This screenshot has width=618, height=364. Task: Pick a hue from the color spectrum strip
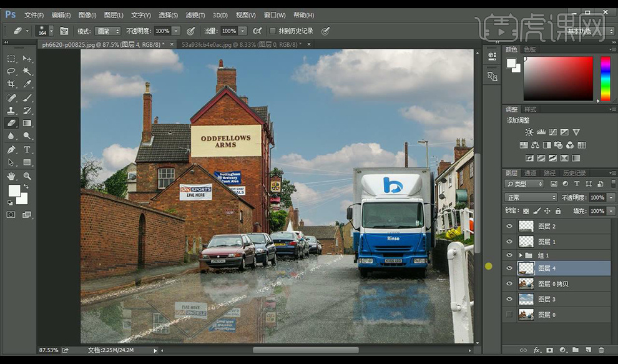tap(606, 79)
